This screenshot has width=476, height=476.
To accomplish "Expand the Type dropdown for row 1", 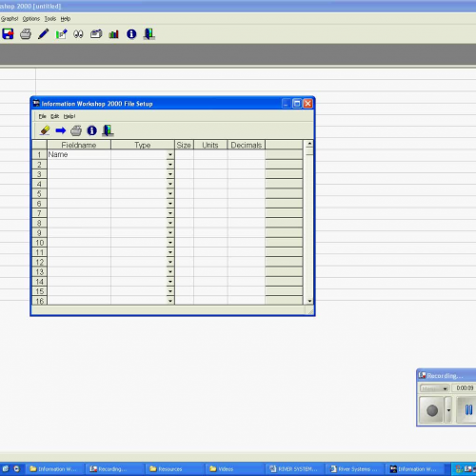I will click(170, 154).
